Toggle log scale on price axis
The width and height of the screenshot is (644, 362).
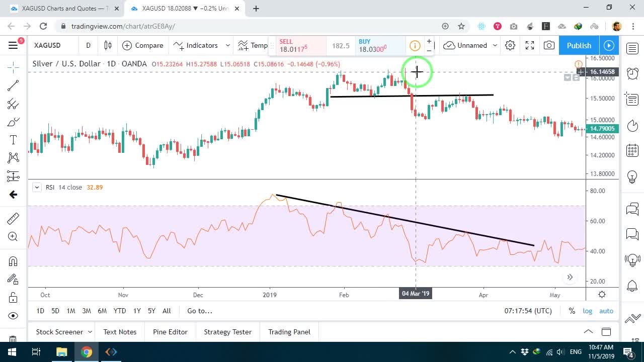588,311
